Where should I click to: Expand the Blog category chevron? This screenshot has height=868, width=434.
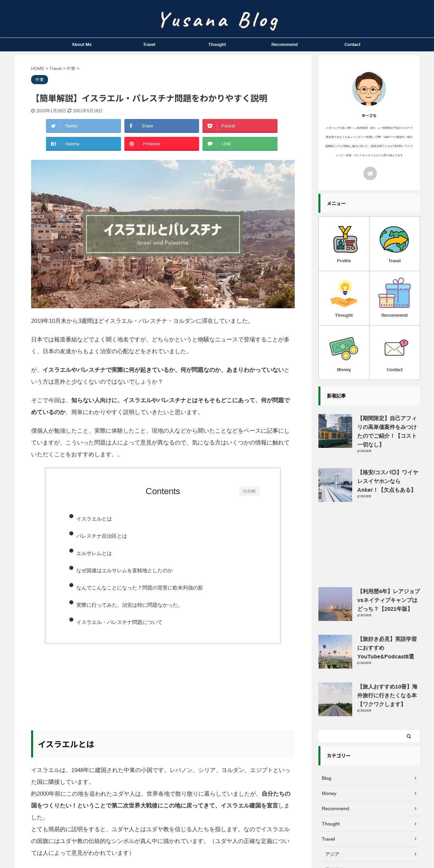(x=415, y=778)
